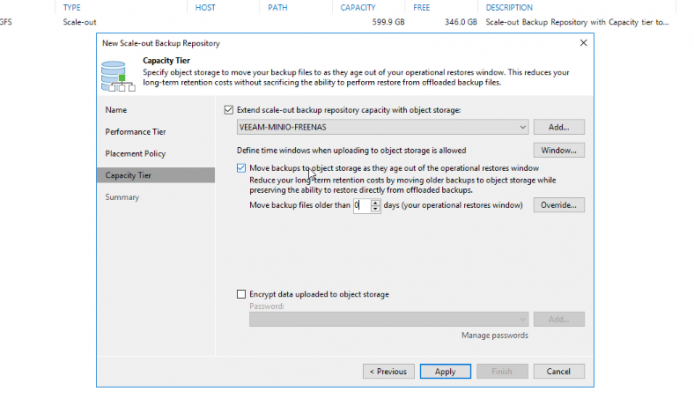Click the 599.9 GB capacity value
Viewport: 694px width, 406px height.
[388, 22]
